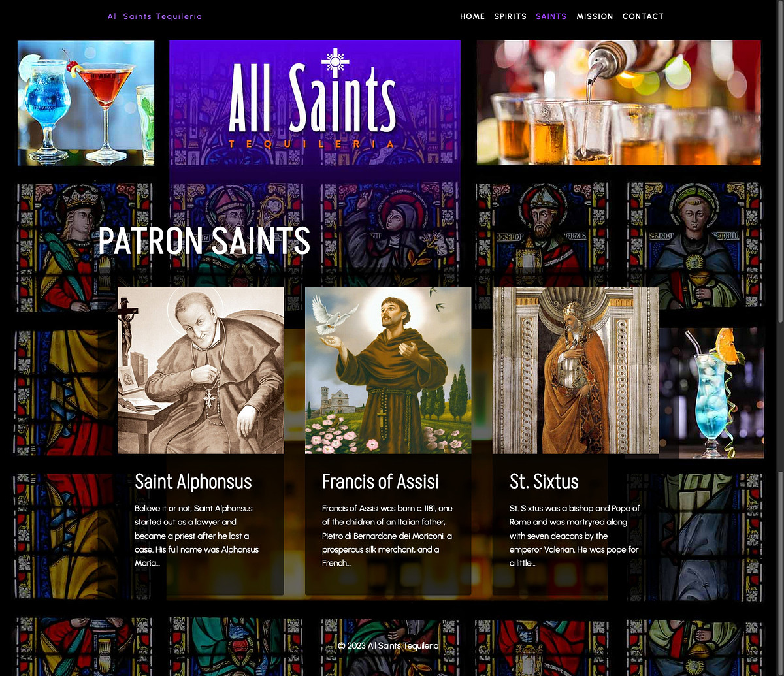The image size is (784, 676).
Task: Open the tequila shots pouring photo
Action: point(619,103)
